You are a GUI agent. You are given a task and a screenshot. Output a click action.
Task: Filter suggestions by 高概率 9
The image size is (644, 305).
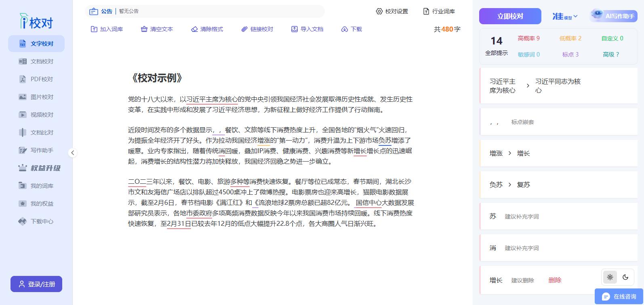[528, 38]
